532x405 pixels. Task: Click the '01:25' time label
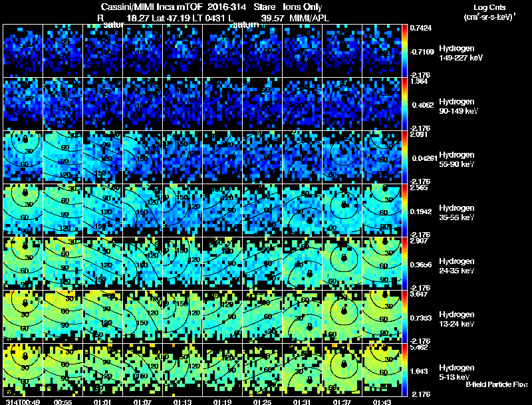pyautogui.click(x=262, y=402)
